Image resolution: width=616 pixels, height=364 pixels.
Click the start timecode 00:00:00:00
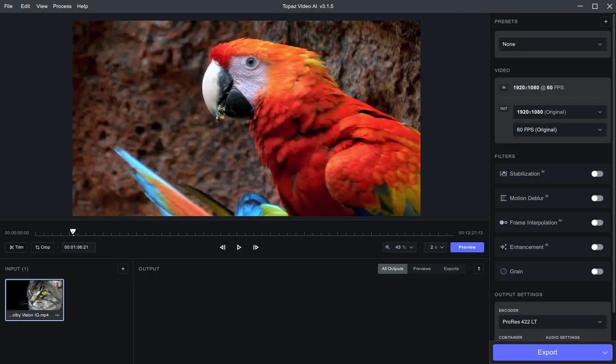click(x=17, y=233)
